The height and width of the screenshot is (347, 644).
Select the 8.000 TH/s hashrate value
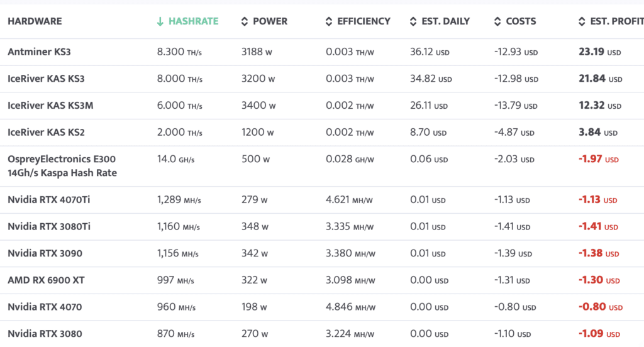pos(180,79)
